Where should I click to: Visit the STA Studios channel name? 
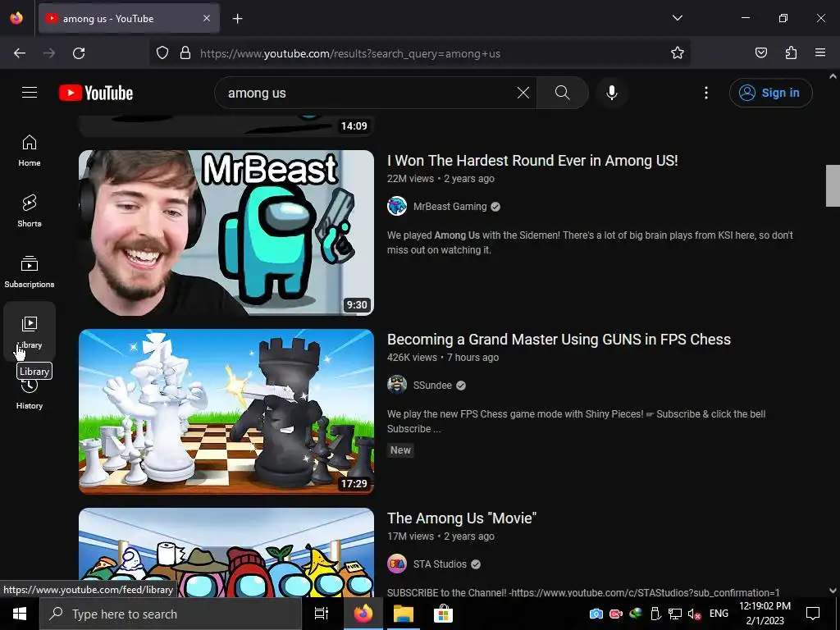[x=440, y=564]
